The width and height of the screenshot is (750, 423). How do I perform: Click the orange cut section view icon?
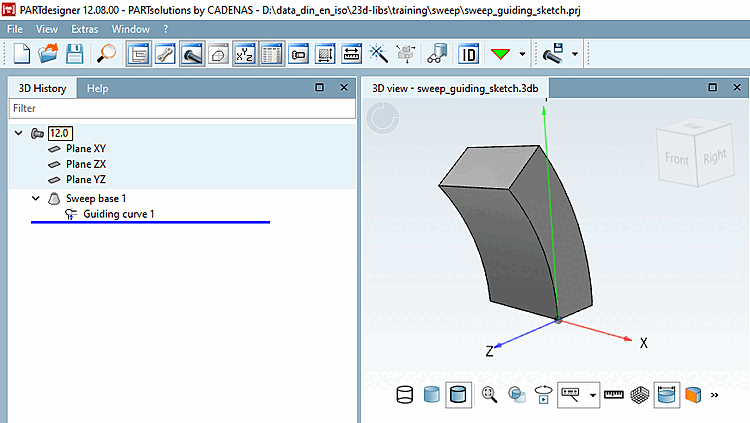coord(693,395)
